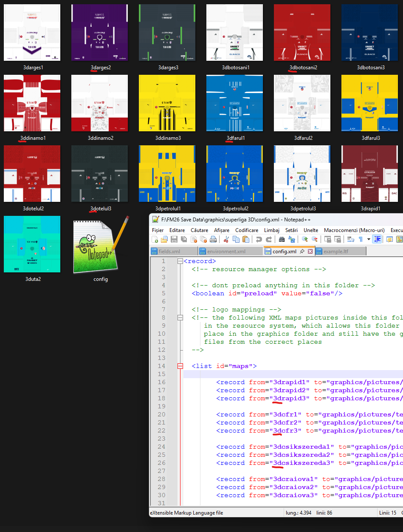Click the Undo arrow icon
Image resolution: width=403 pixels, height=532 pixels.
coord(258,240)
